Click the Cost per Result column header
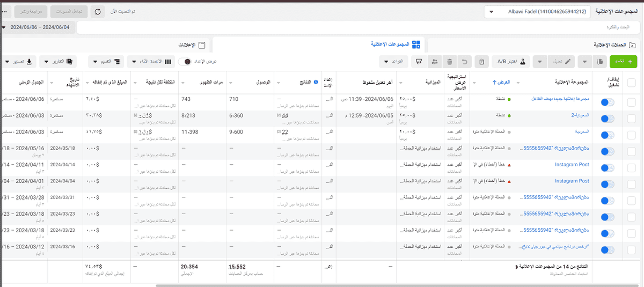This screenshot has width=644, height=287. pos(160,83)
